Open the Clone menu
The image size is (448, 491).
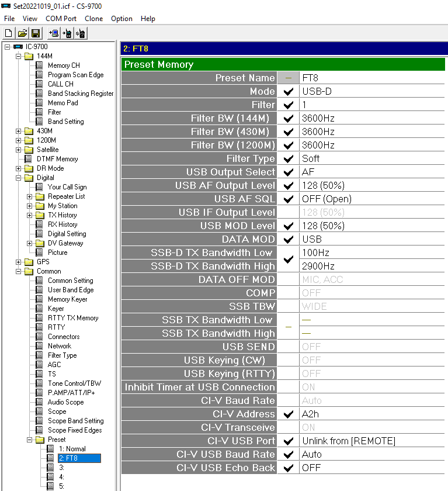coord(94,19)
